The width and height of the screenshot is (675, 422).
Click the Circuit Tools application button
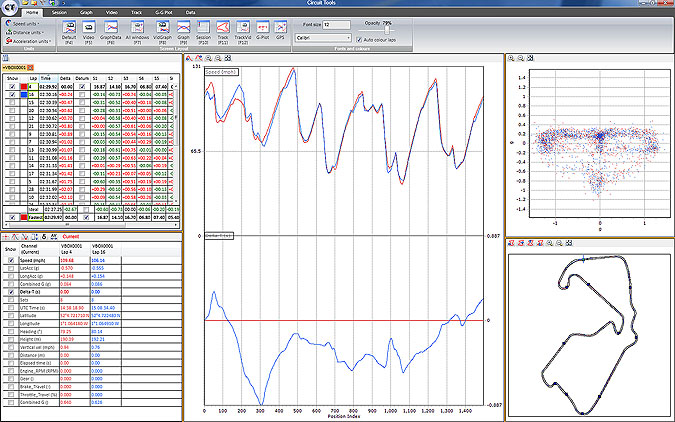tap(9, 7)
